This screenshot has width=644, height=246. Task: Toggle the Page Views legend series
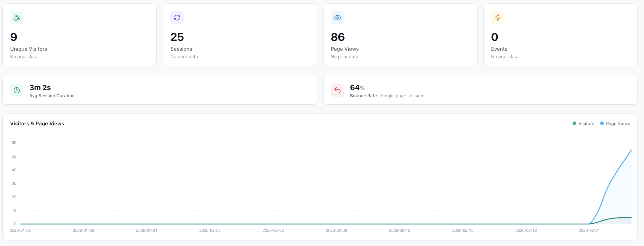tap(615, 124)
